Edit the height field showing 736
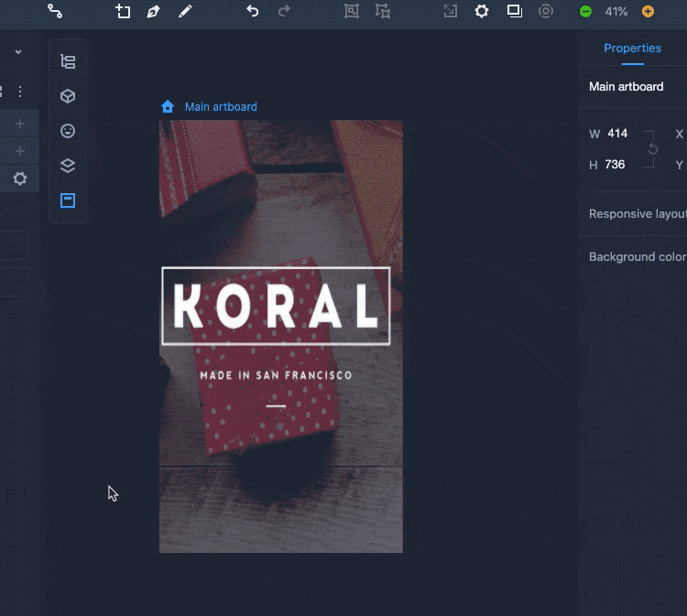687x616 pixels. 615,165
